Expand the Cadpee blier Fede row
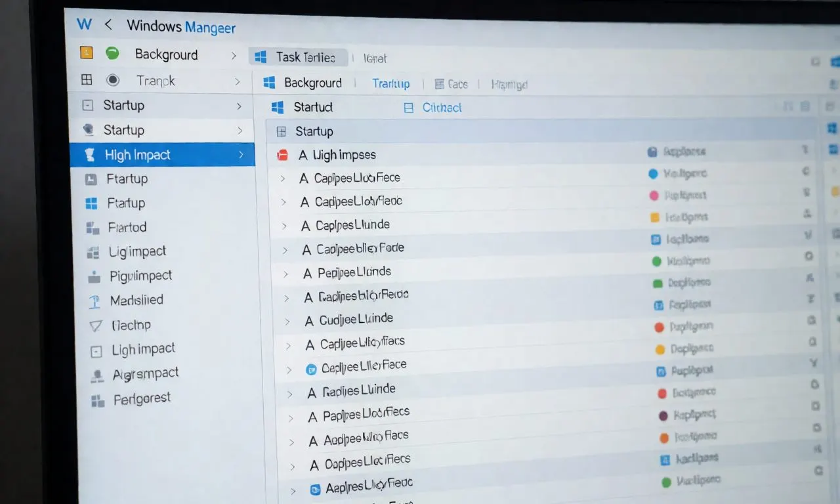 (285, 250)
